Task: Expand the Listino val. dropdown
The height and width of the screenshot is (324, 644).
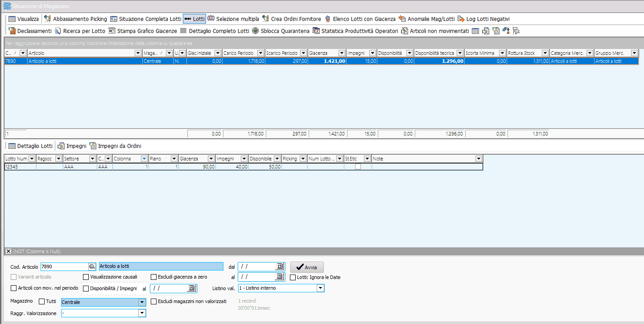Action: click(320, 288)
